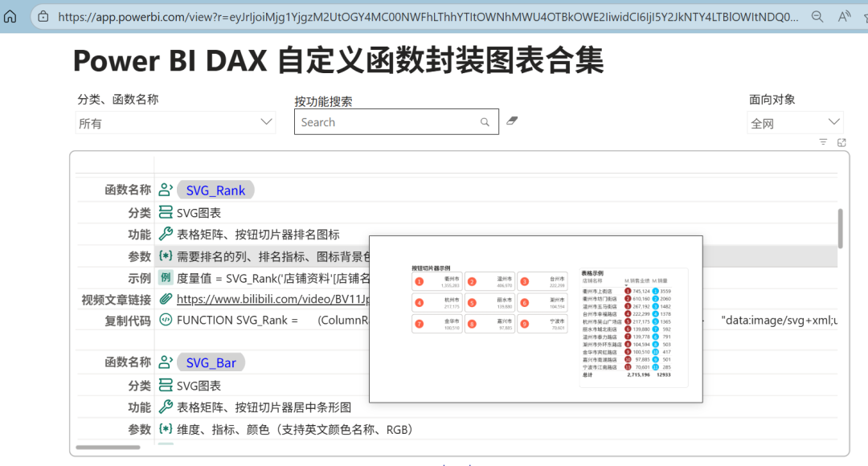Click the paperclip link icon
This screenshot has width=868, height=466.
166,299
